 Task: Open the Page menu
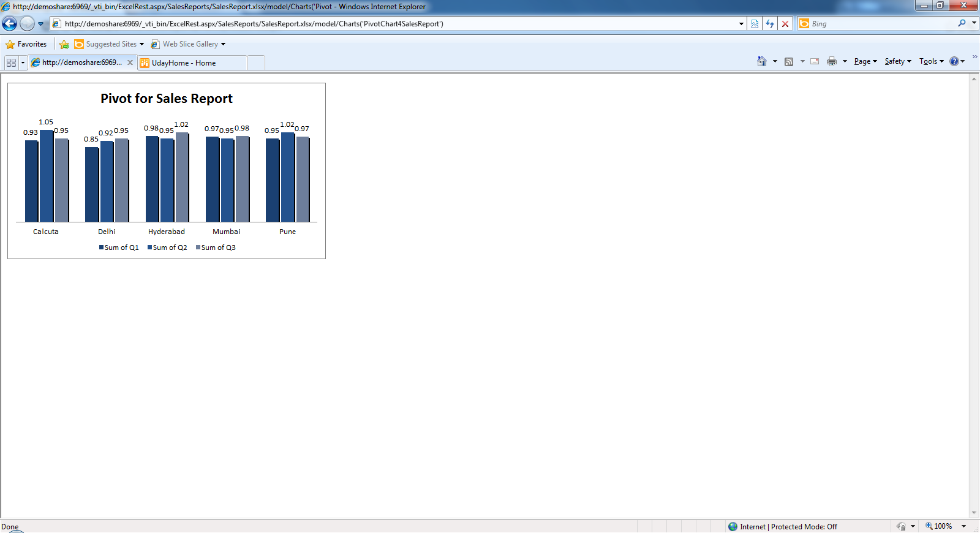tap(865, 61)
